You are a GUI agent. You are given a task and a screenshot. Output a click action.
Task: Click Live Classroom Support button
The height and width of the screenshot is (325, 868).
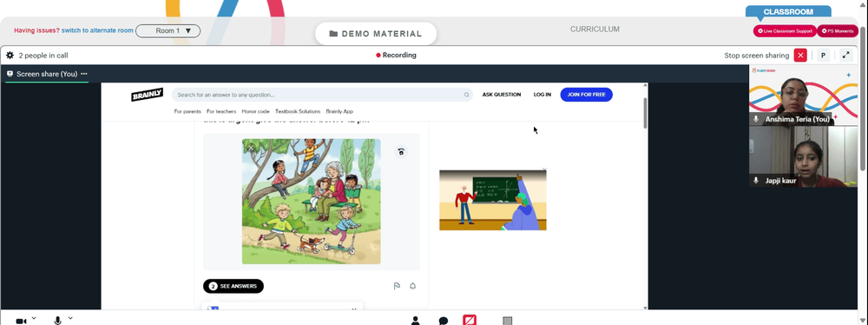coord(785,31)
